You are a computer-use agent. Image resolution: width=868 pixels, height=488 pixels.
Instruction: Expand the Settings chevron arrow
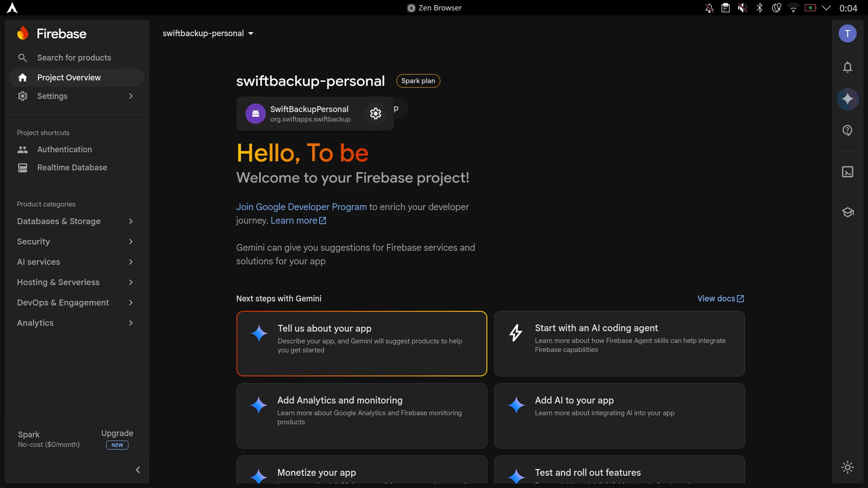(x=131, y=96)
